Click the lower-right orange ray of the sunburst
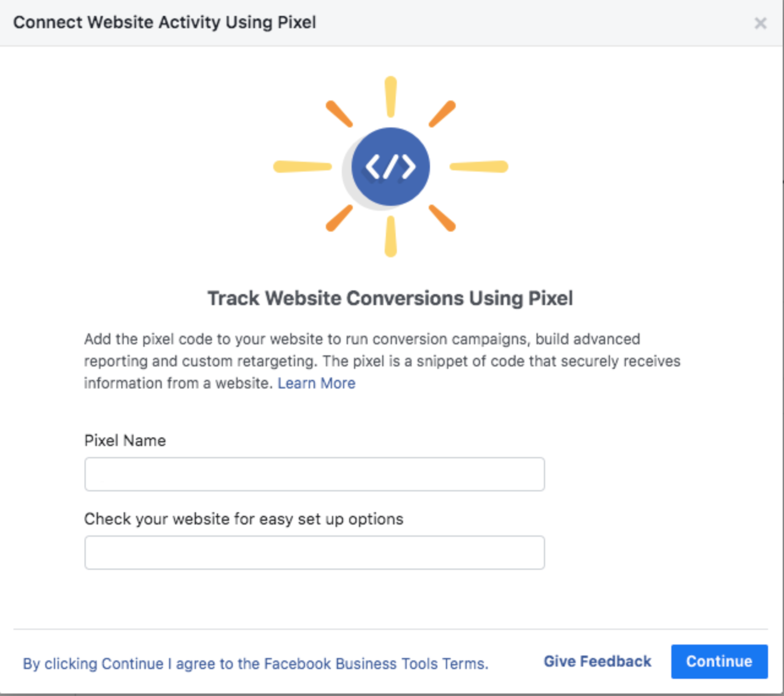This screenshot has width=784, height=696. point(442,219)
